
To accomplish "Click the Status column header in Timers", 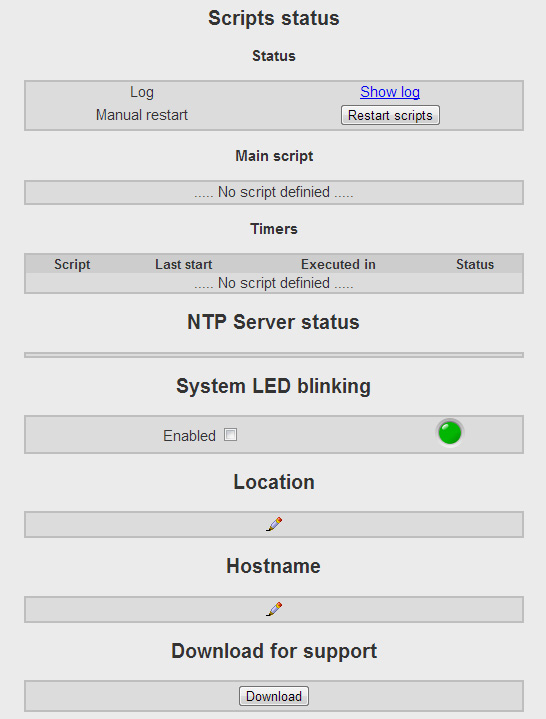I will 475,264.
